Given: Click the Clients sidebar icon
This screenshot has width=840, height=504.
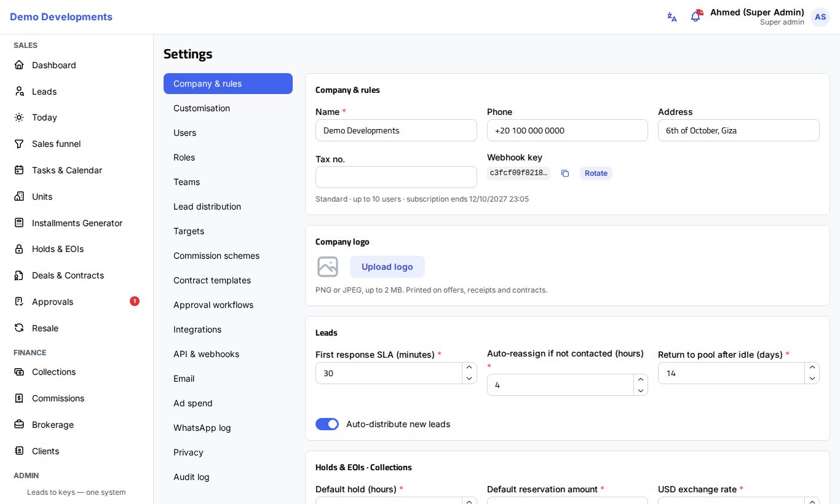Looking at the screenshot, I should (x=19, y=451).
